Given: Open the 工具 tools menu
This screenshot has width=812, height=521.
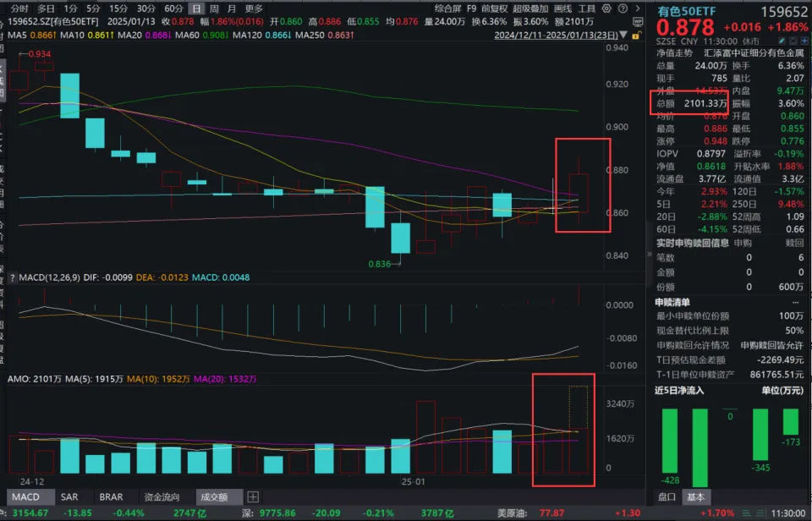Looking at the screenshot, I should (x=587, y=8).
